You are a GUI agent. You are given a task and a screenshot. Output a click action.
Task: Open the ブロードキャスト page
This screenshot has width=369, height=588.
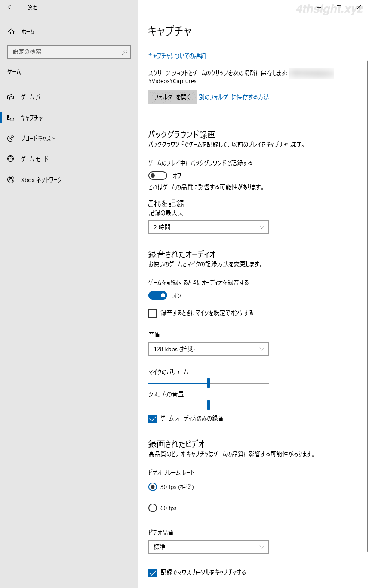[x=69, y=139]
